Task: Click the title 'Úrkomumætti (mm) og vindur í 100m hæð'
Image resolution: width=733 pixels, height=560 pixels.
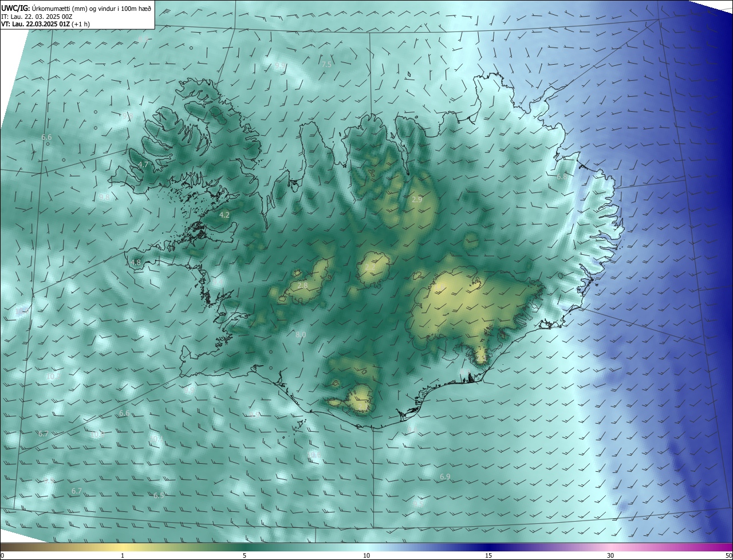Action: pyautogui.click(x=91, y=8)
